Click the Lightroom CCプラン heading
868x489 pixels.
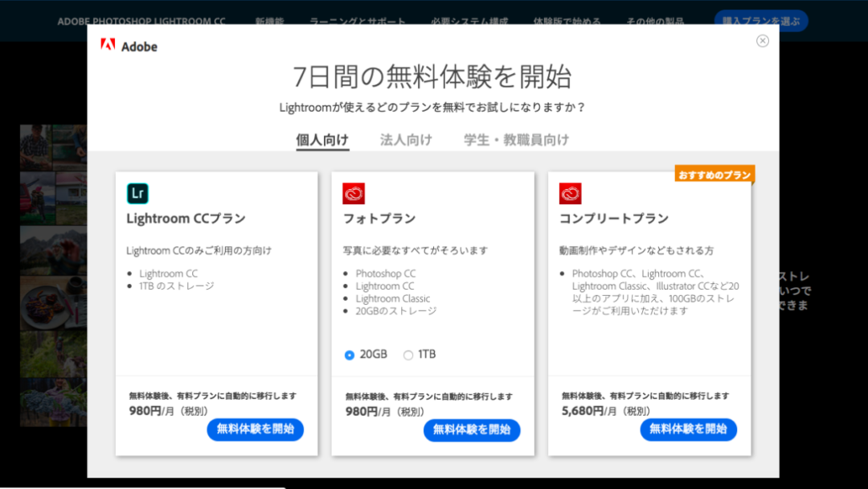click(186, 219)
